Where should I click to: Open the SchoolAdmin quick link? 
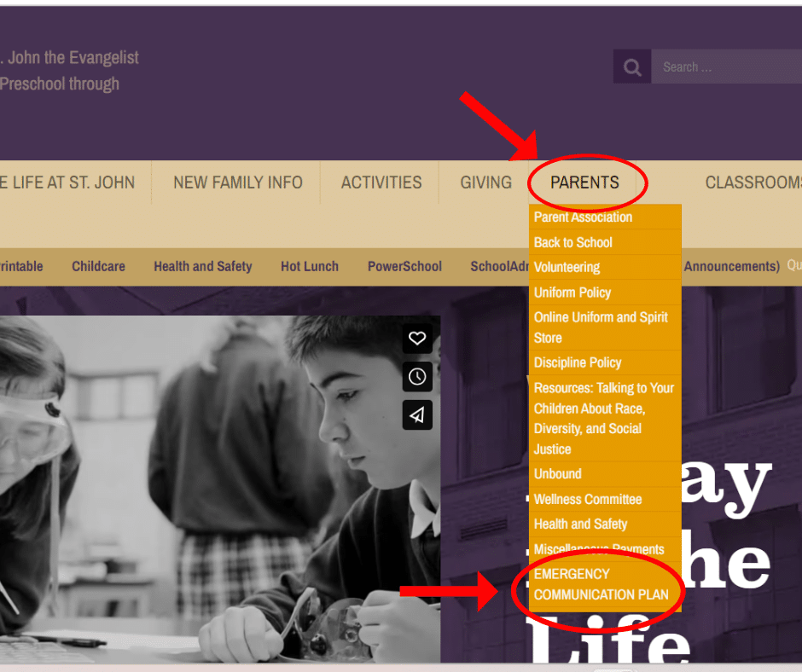coord(500,266)
